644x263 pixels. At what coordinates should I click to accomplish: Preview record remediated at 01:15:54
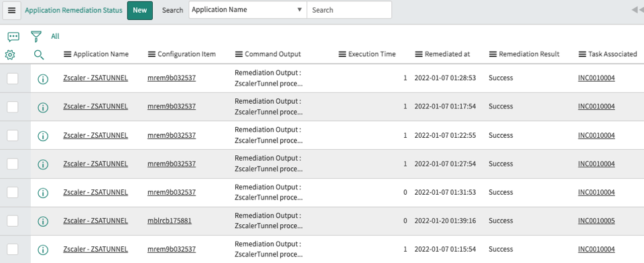click(43, 250)
